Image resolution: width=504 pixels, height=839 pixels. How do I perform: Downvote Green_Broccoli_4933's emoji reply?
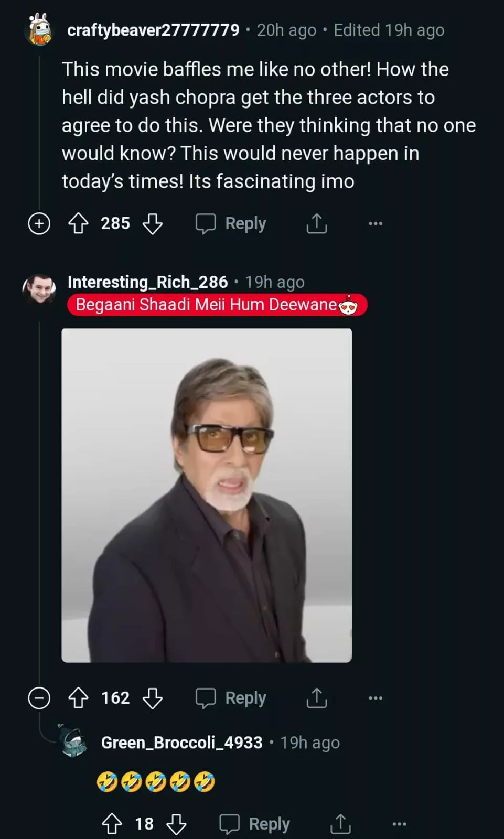pyautogui.click(x=176, y=824)
